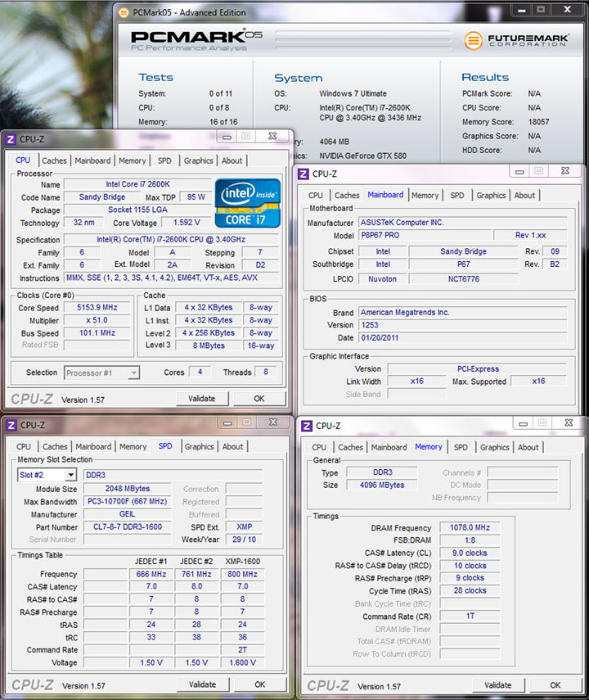Click the Level 3 cache 8 MBytes value
The height and width of the screenshot is (700, 589).
[209, 345]
